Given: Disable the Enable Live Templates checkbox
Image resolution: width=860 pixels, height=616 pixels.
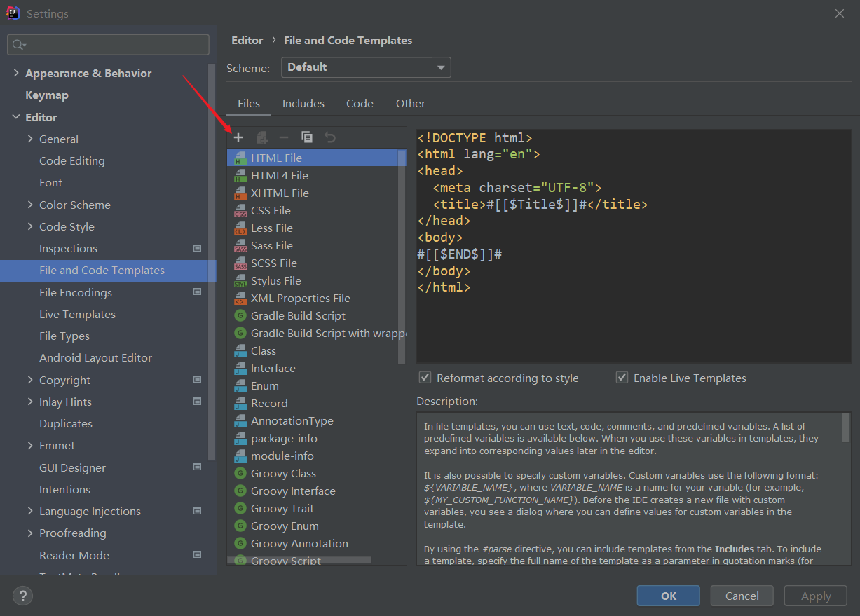Looking at the screenshot, I should (622, 378).
